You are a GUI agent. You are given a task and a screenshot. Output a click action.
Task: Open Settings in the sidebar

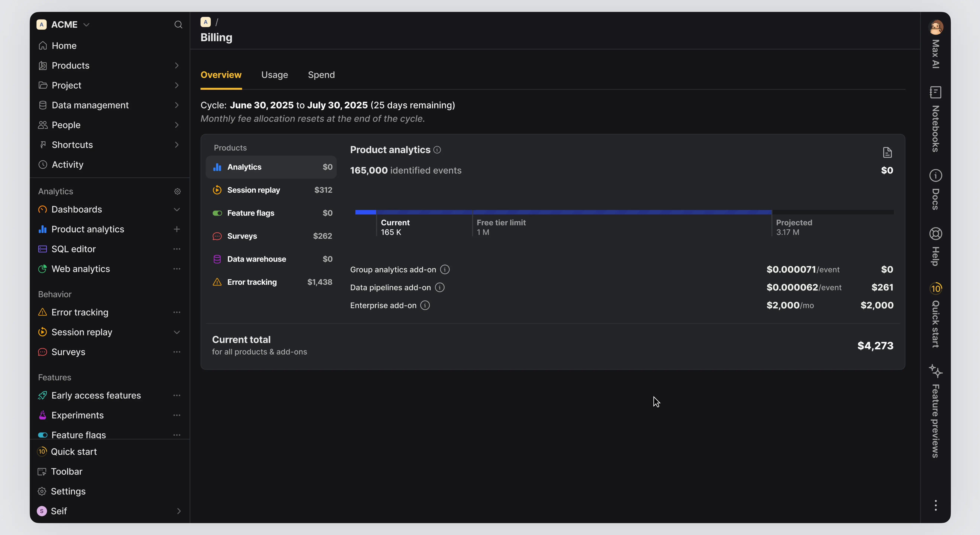point(68,491)
